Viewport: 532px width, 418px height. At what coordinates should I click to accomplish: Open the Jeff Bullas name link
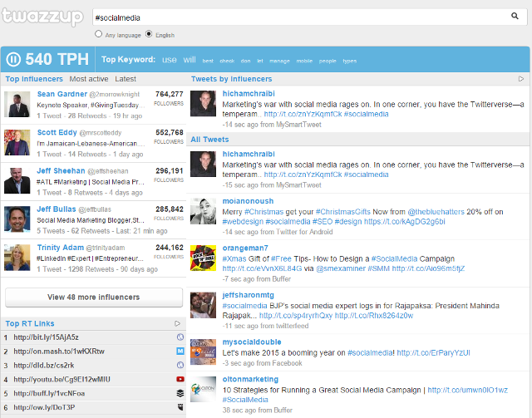click(57, 209)
